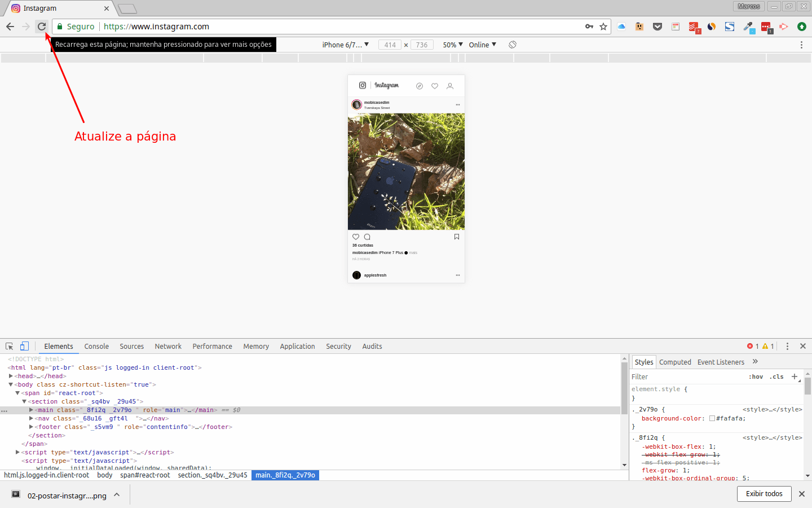Open Instagram profile icon
This screenshot has width=812, height=508.
tap(450, 86)
